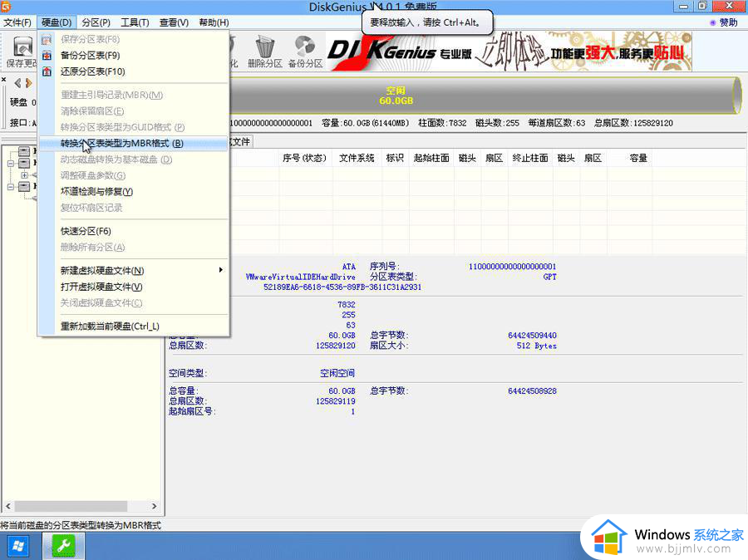
Task: Click the 64424509440 total bytes value
Action: tap(533, 336)
